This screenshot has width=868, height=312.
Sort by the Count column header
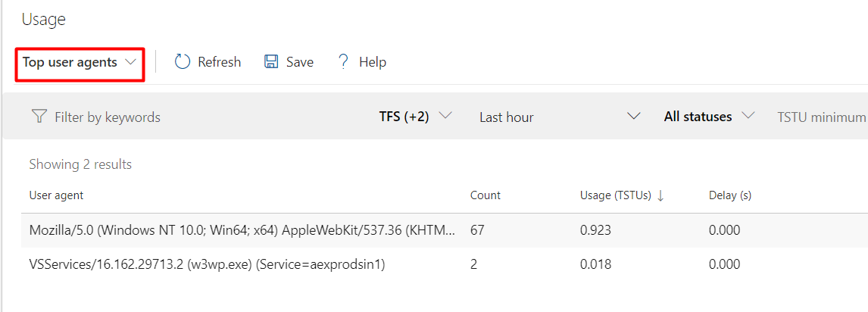[x=485, y=195]
